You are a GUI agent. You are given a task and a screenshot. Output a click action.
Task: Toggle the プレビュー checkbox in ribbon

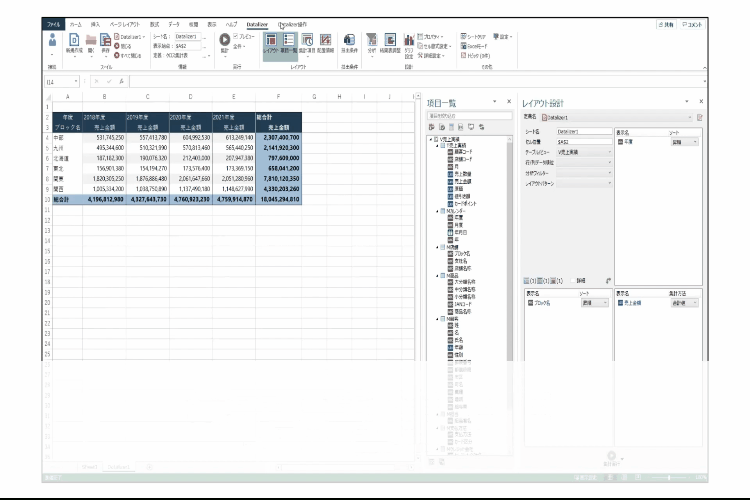pyautogui.click(x=236, y=36)
